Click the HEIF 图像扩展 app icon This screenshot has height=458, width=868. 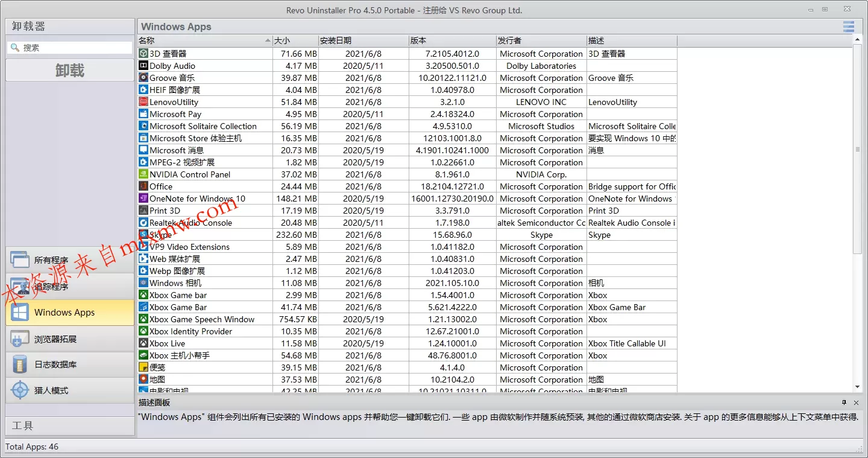pyautogui.click(x=143, y=90)
